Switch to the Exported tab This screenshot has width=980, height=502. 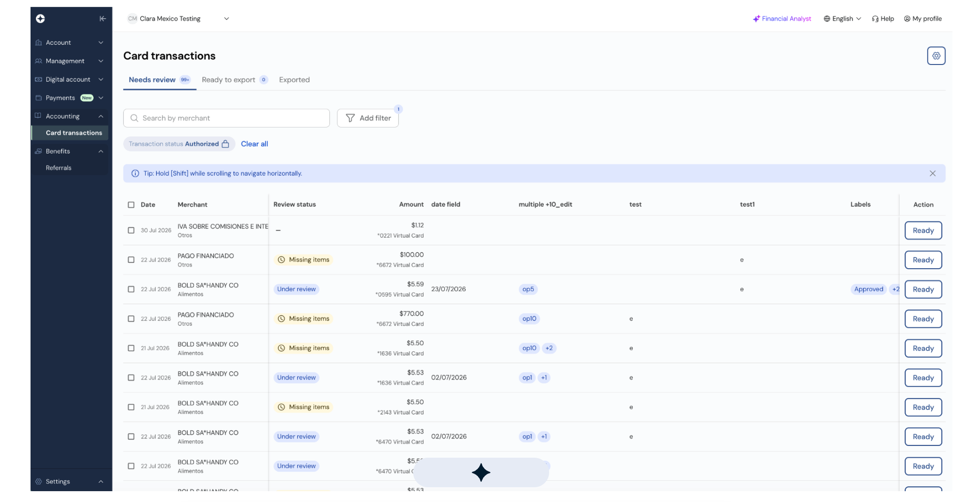coord(294,80)
